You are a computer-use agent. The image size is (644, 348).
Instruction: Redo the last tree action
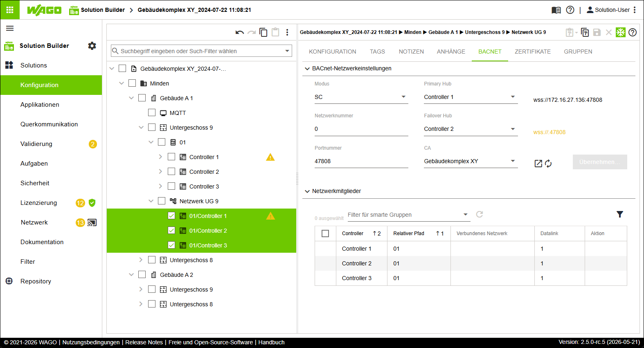point(252,32)
